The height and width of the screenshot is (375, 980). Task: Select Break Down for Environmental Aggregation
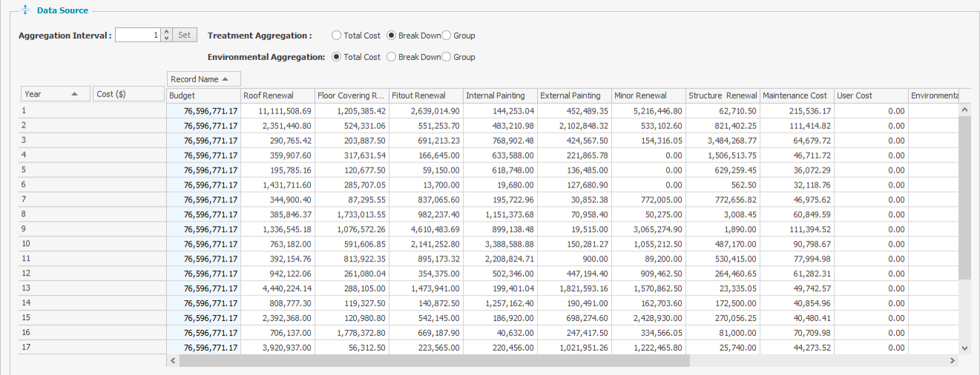[x=391, y=57]
